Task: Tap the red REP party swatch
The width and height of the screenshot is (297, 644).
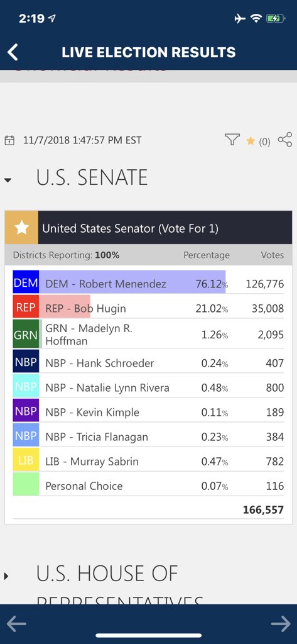Action: coord(26,306)
